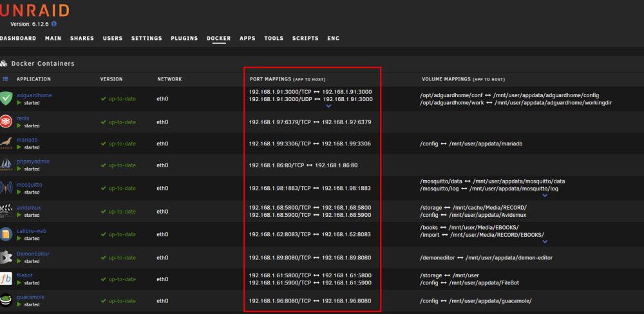
Task: Open the DemonEditor container link
Action: pyautogui.click(x=33, y=254)
